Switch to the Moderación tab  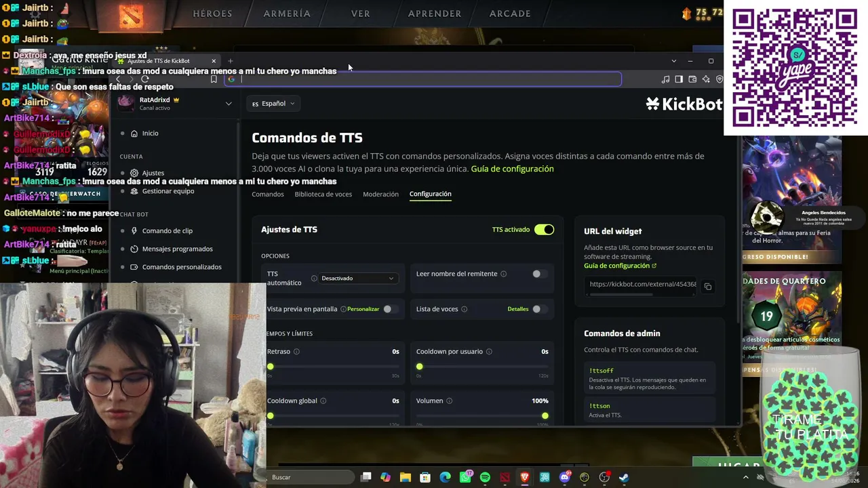point(380,195)
